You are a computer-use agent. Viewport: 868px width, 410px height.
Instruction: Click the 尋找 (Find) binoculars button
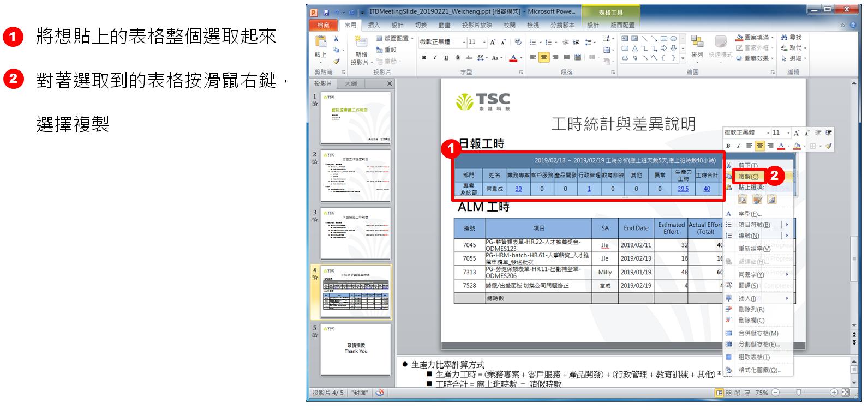pyautogui.click(x=791, y=38)
